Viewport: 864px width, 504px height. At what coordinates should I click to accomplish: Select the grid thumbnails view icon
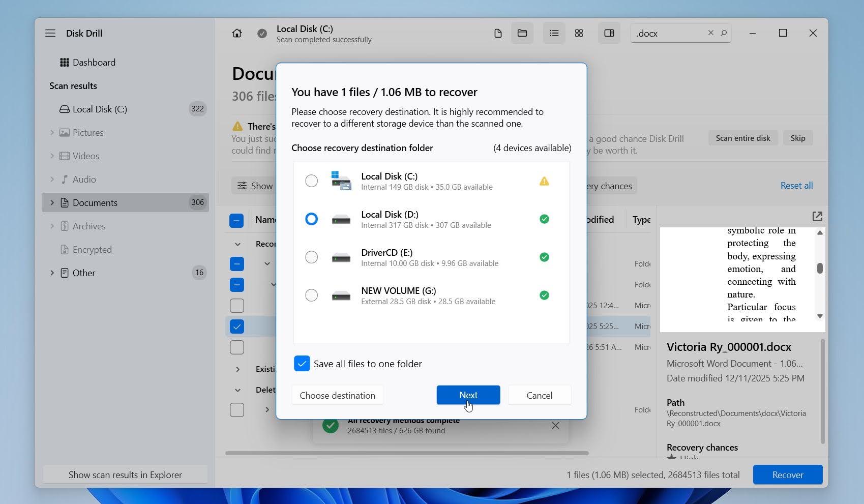pos(579,33)
